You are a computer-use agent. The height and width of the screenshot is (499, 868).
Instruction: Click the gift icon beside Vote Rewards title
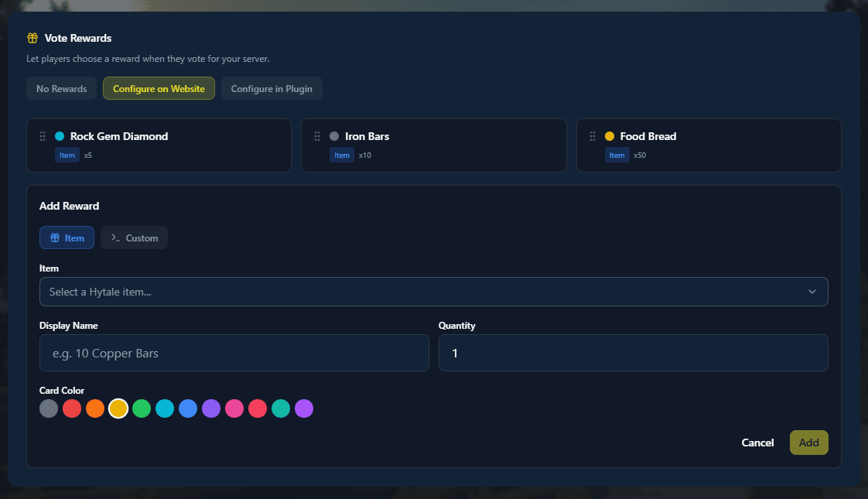(32, 37)
